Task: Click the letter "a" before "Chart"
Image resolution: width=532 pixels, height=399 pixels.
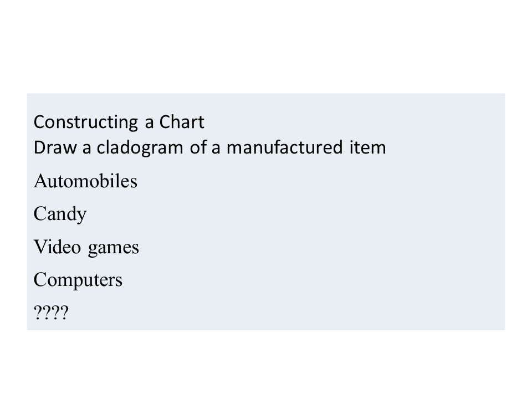Action: click(149, 123)
